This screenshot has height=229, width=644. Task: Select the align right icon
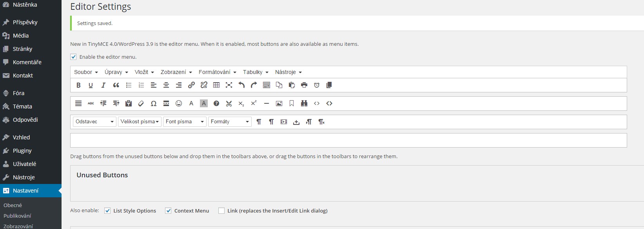coord(179,85)
